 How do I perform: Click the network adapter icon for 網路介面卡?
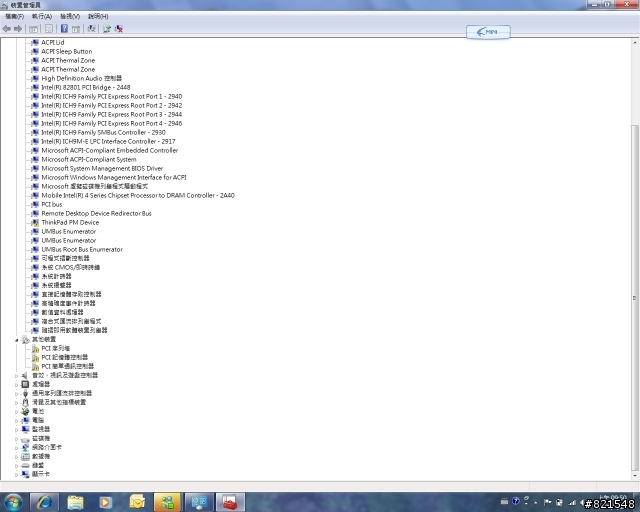tap(25, 447)
